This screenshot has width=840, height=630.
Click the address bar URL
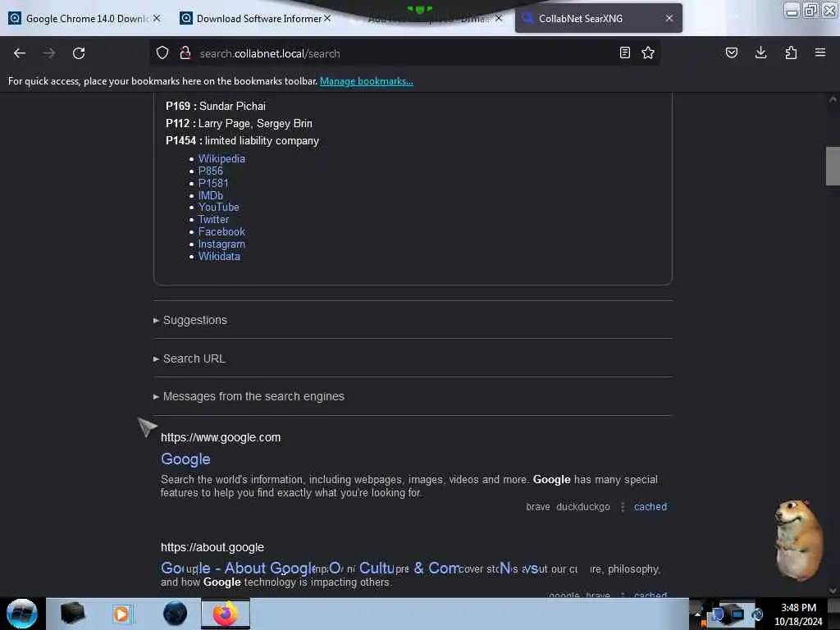click(x=270, y=53)
